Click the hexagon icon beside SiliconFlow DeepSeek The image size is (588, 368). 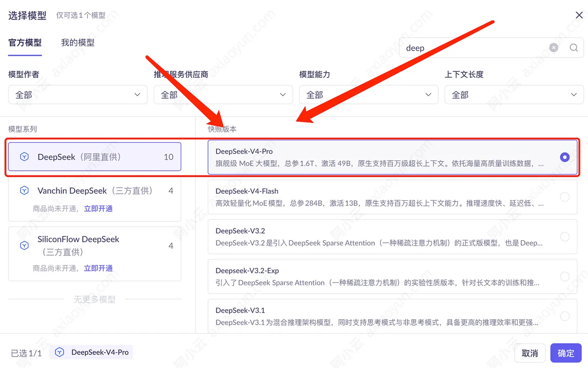tap(24, 245)
